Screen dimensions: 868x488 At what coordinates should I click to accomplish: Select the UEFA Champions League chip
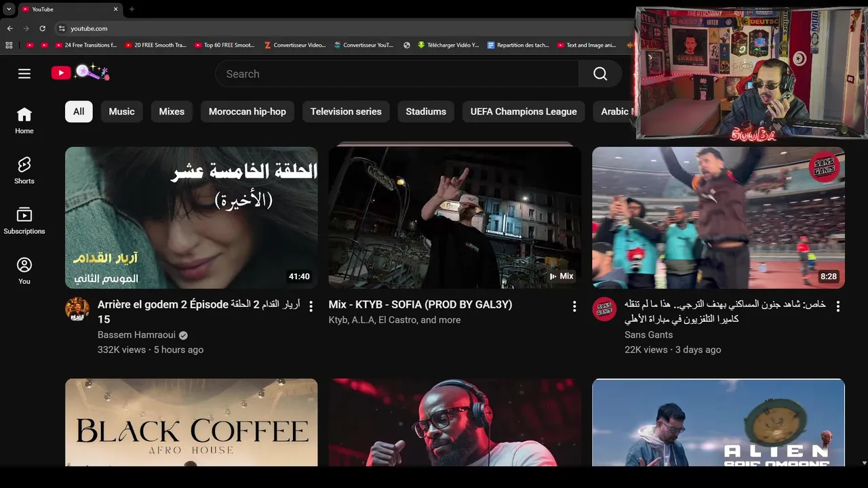[524, 112]
